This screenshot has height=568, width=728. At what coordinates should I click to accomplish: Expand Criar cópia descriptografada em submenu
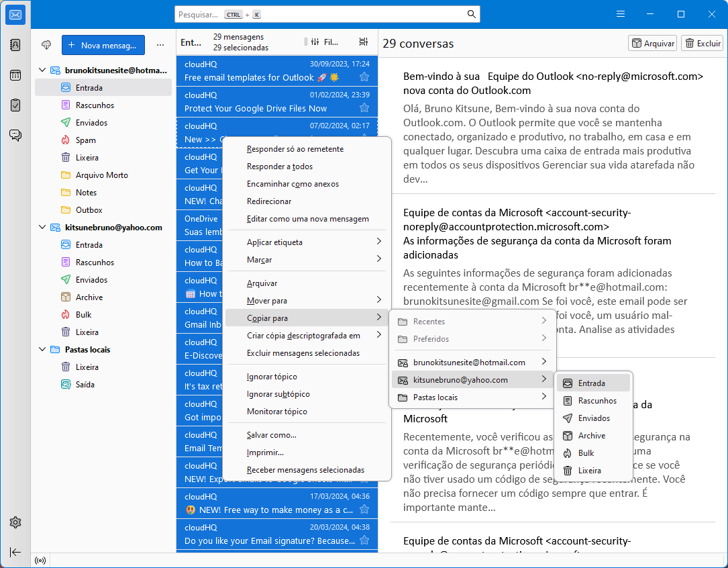point(307,335)
